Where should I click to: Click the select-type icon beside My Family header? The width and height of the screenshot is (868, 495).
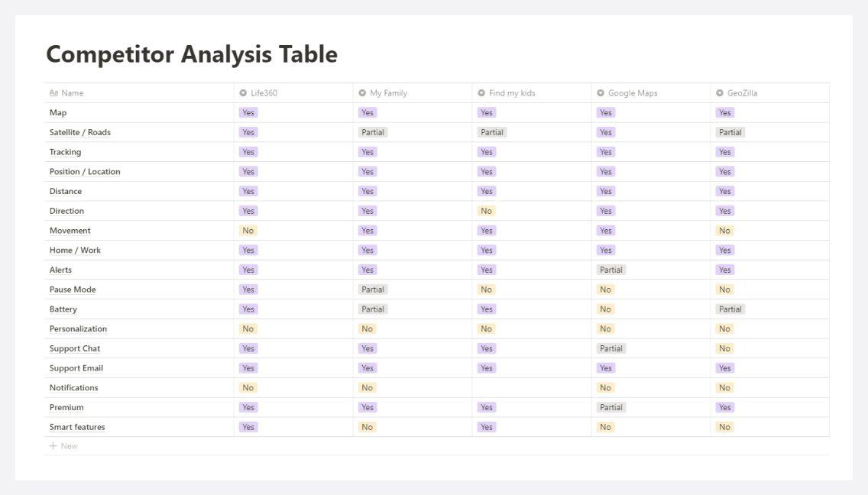[x=362, y=93]
